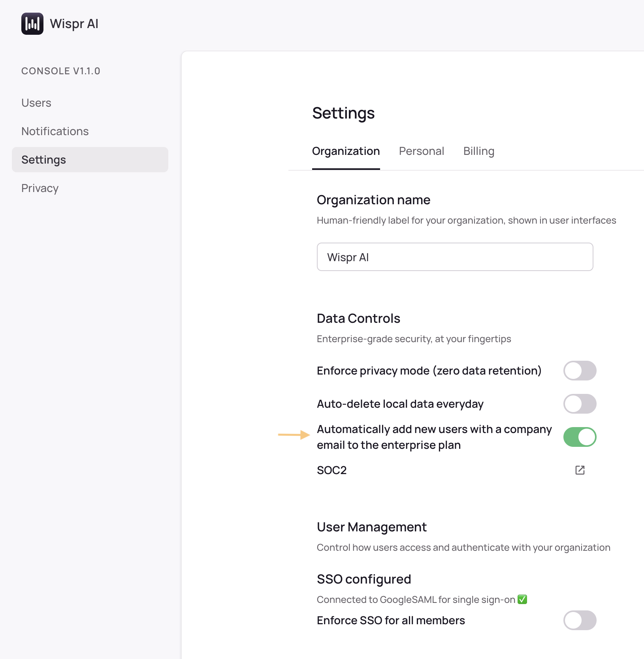This screenshot has width=644, height=659.
Task: Switch to the Personal settings tab
Action: [421, 151]
